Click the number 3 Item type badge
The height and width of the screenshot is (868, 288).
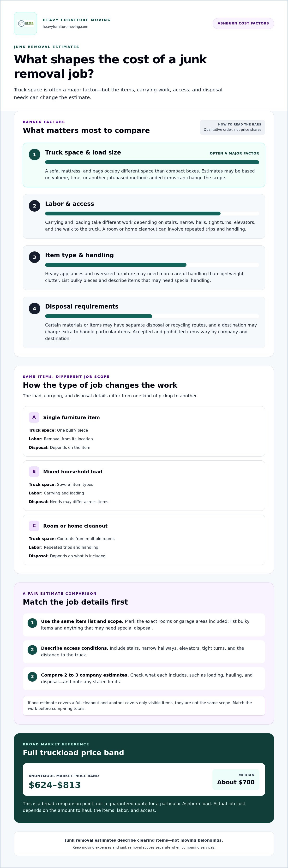(34, 257)
